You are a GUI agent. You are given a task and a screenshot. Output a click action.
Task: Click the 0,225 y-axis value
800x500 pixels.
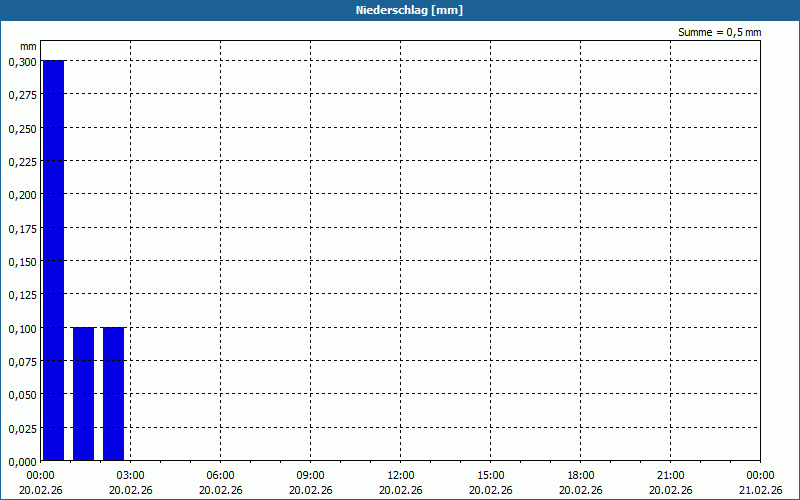point(22,162)
